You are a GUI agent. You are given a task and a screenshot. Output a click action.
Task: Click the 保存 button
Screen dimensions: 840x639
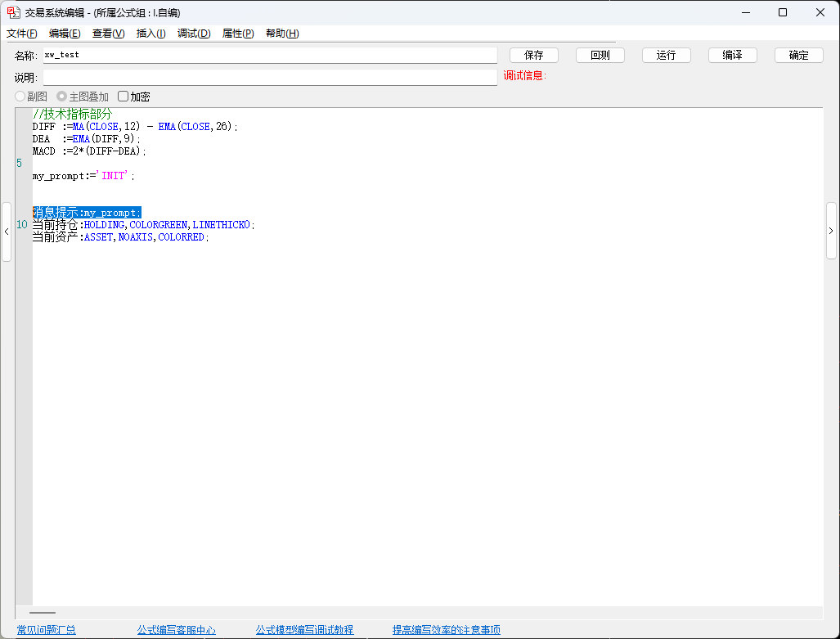click(534, 55)
